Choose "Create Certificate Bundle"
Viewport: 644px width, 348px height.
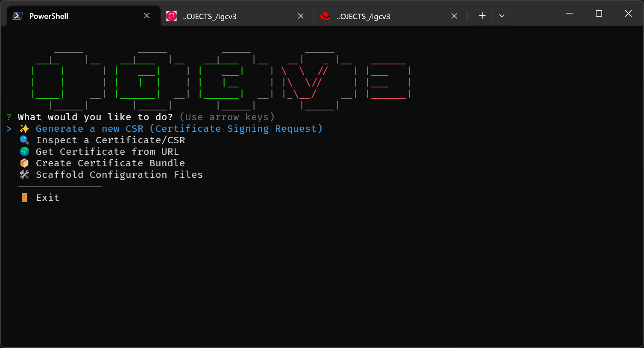point(110,162)
